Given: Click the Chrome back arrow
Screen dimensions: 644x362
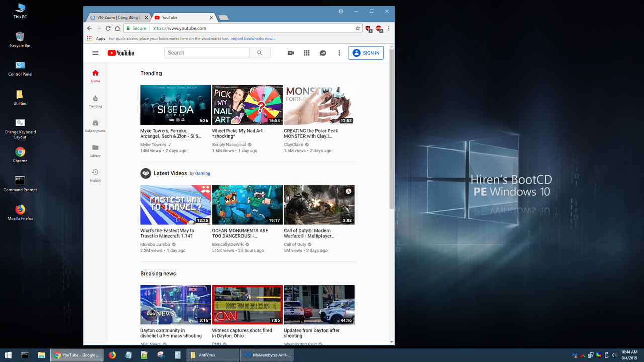Looking at the screenshot, I should pos(90,29).
